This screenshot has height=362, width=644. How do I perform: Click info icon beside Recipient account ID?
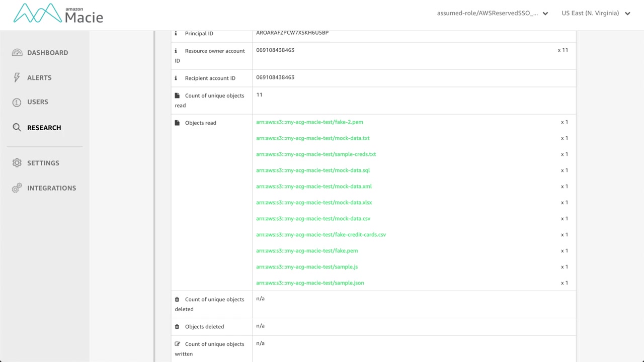(x=176, y=78)
